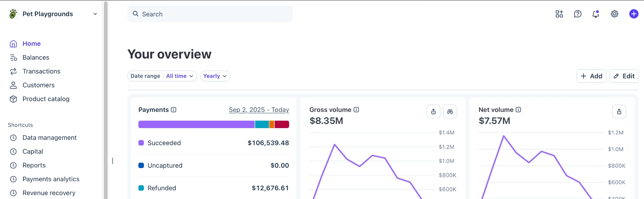Open Product catalog in the sidebar
The width and height of the screenshot is (644, 199).
pyautogui.click(x=46, y=99)
